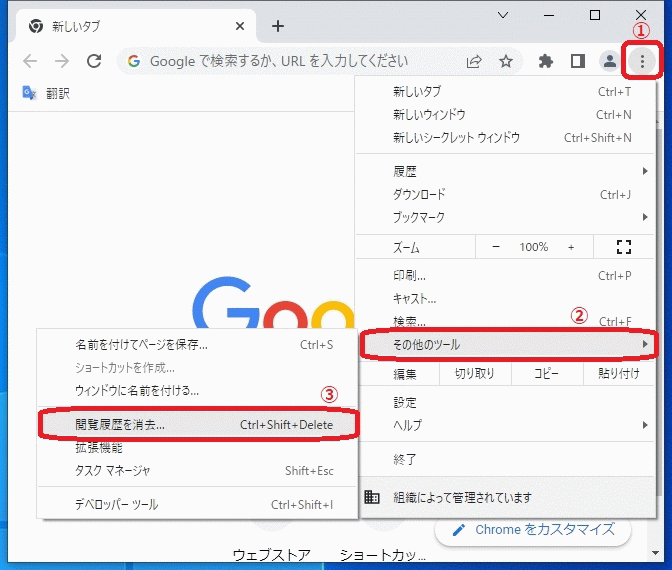Select ウィンドウに名前を付ける...

(x=197, y=390)
